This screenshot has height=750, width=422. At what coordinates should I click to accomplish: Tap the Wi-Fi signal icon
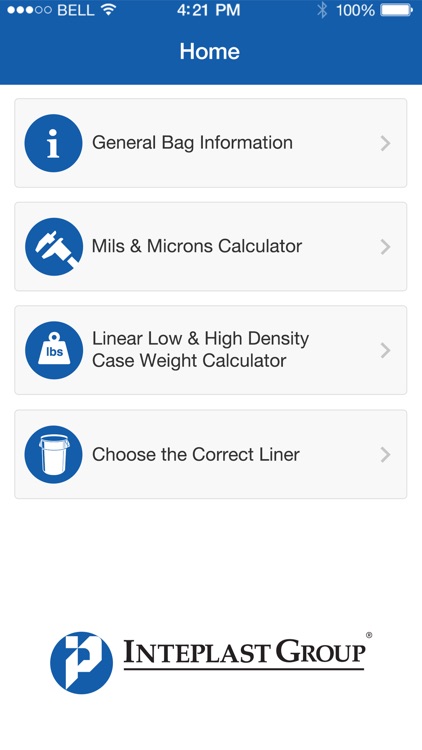(109, 10)
